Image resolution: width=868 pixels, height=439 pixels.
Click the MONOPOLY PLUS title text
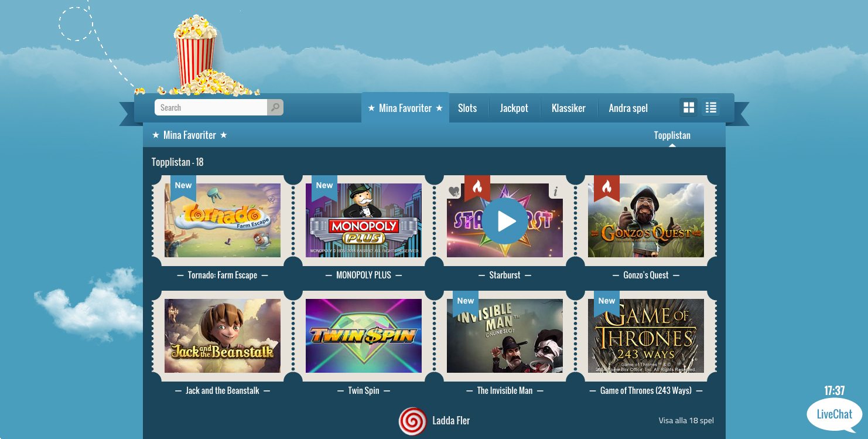(x=364, y=275)
